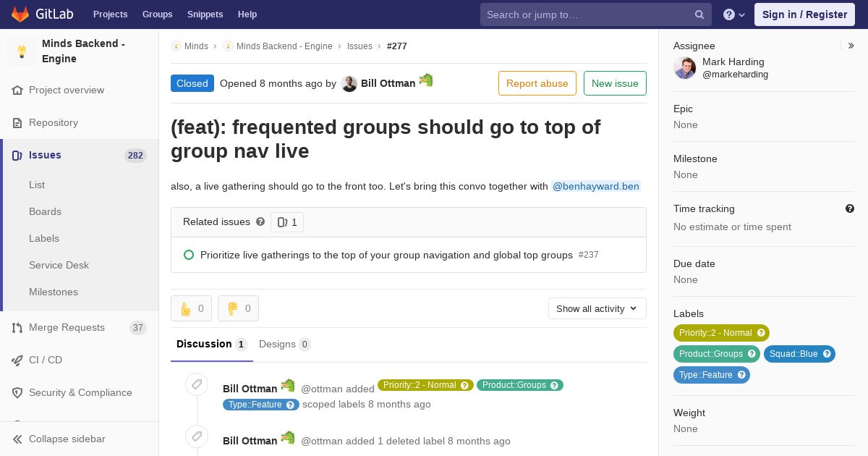
Task: Click help icon on sidebar Product::Groups label
Action: [x=752, y=354]
